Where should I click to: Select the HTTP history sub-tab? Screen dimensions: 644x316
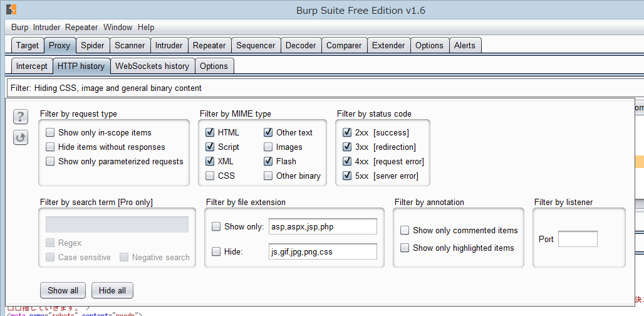point(81,66)
